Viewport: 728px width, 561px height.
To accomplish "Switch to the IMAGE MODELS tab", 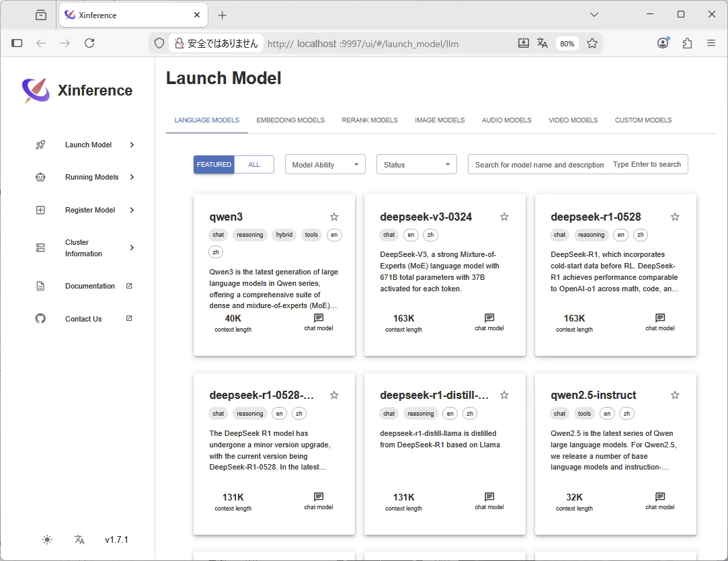I will pos(440,120).
